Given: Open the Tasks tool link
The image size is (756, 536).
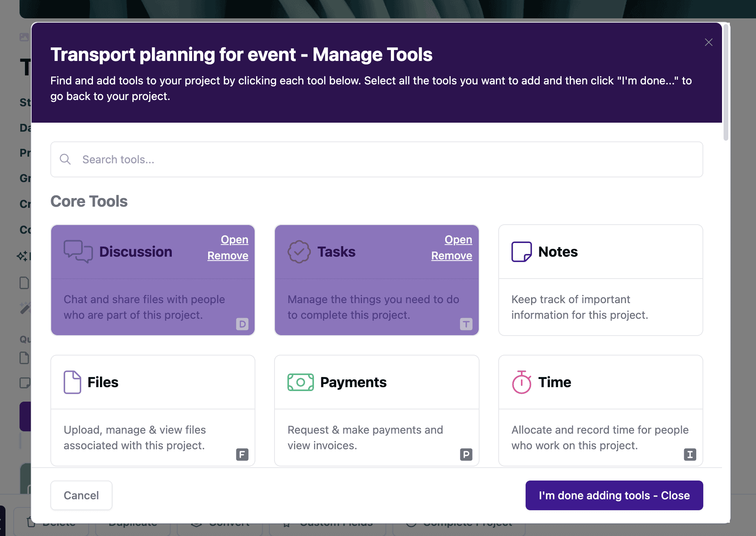Looking at the screenshot, I should (x=458, y=239).
